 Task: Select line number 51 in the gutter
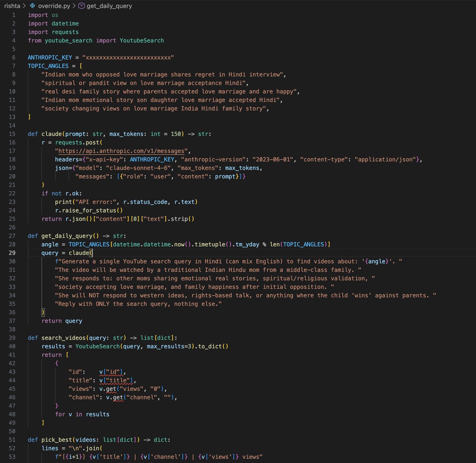click(x=12, y=440)
